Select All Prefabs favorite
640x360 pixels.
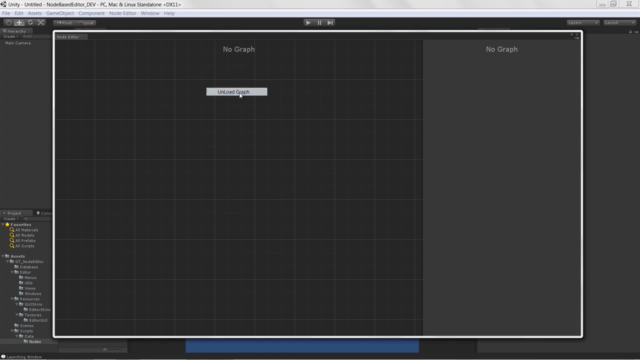25,240
